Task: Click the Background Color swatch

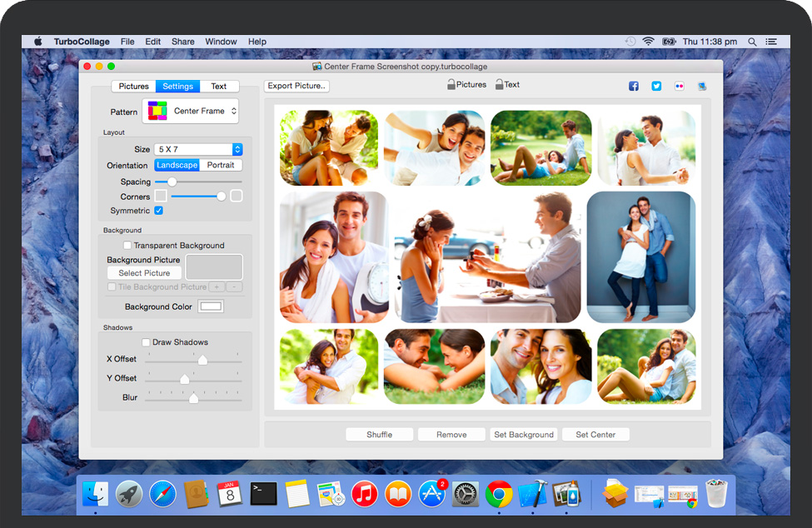Action: 211,306
